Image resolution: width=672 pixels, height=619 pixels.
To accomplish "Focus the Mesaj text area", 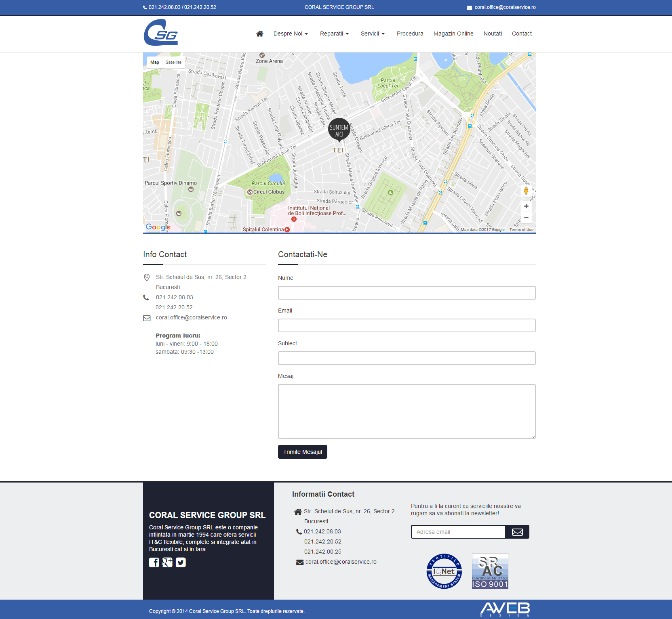I will point(407,411).
